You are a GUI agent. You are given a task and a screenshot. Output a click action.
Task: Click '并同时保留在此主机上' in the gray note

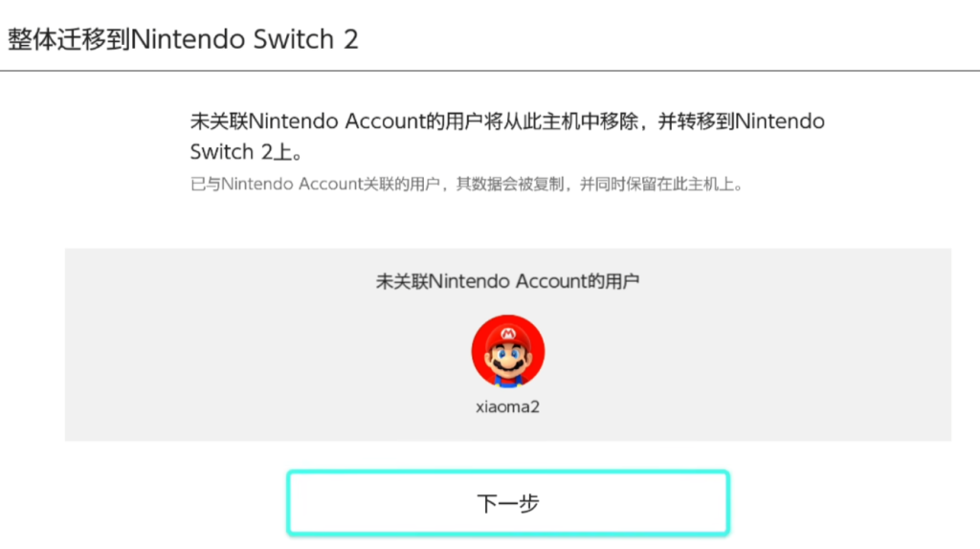pyautogui.click(x=657, y=185)
